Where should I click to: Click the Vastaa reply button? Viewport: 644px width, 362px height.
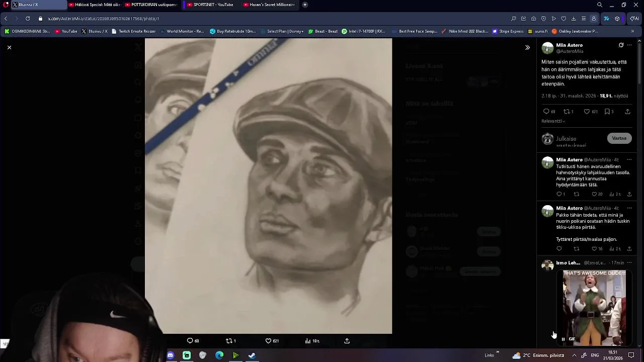pos(619,138)
